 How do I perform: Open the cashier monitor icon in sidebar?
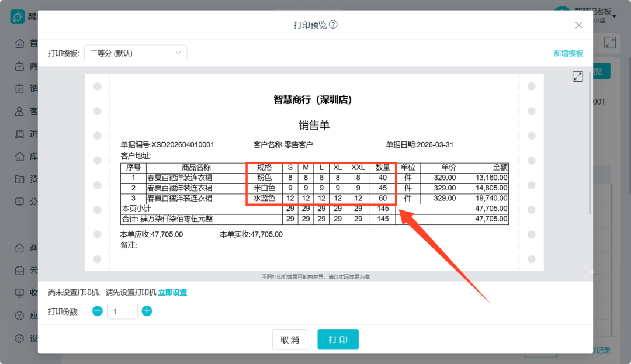[20, 293]
